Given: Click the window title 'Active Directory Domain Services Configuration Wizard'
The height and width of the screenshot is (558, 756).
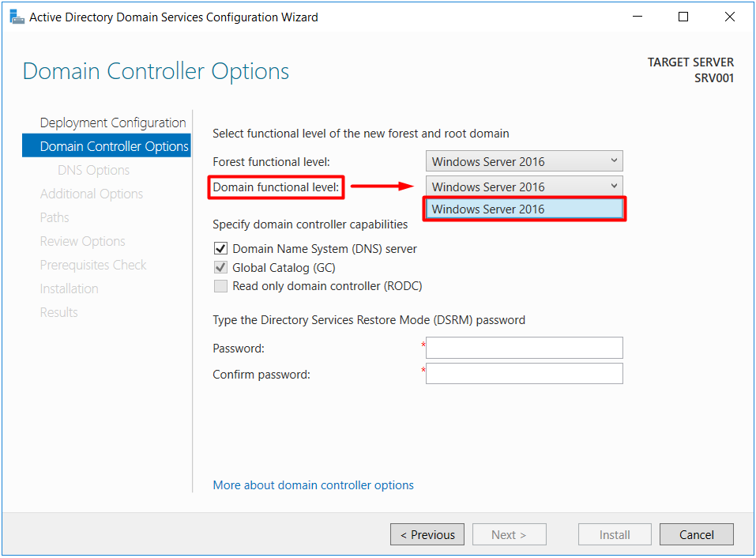Looking at the screenshot, I should click(x=174, y=17).
